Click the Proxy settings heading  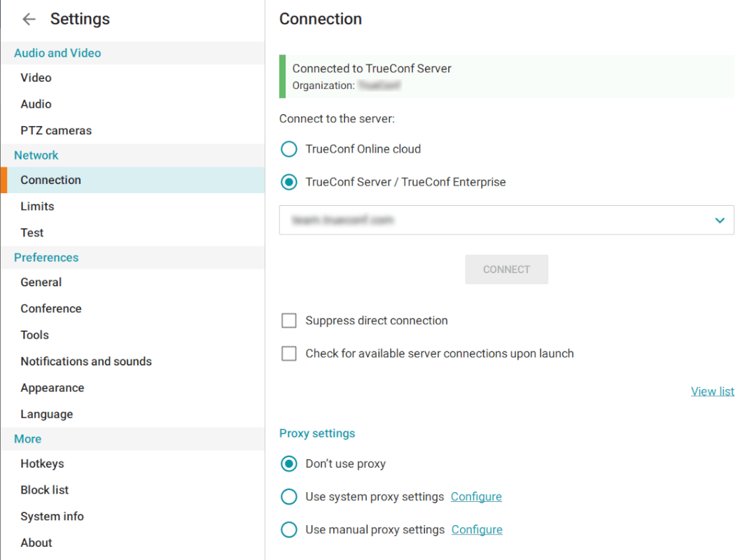point(317,433)
